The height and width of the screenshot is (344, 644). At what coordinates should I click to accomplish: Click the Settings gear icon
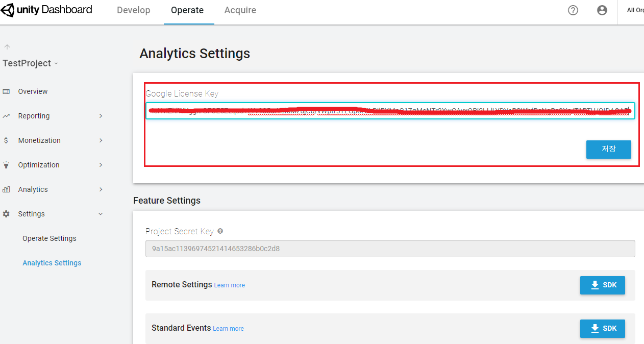coord(6,214)
